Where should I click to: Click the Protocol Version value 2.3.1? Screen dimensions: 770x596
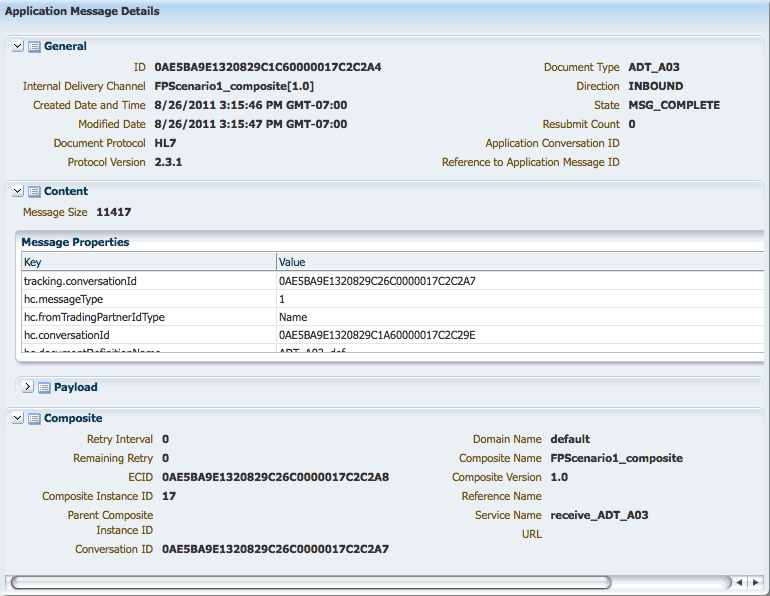(168, 163)
